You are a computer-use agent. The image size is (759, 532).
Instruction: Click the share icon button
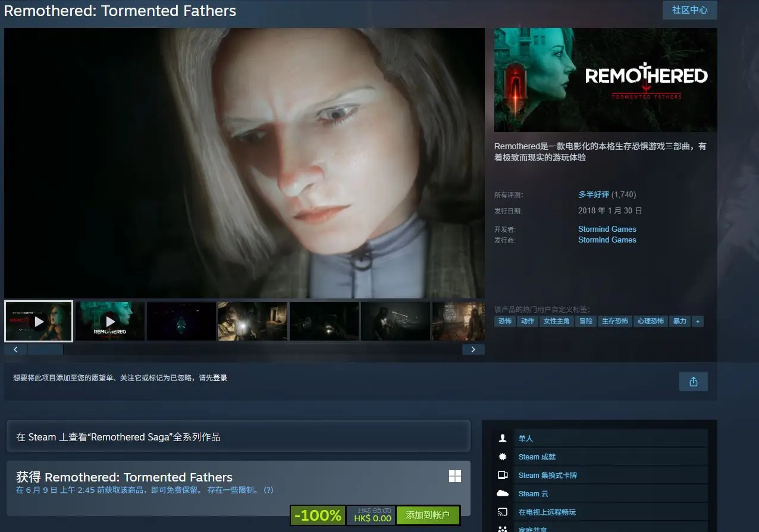(694, 382)
